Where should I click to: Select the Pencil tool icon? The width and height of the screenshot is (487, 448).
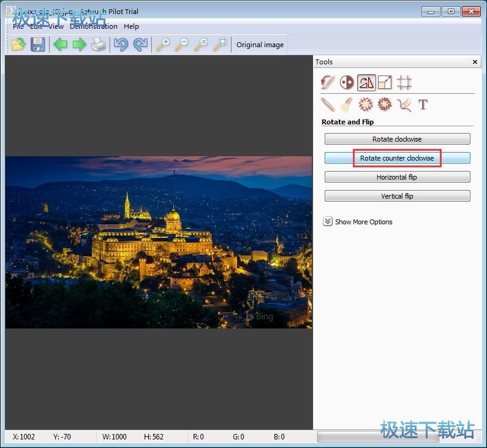(x=328, y=105)
